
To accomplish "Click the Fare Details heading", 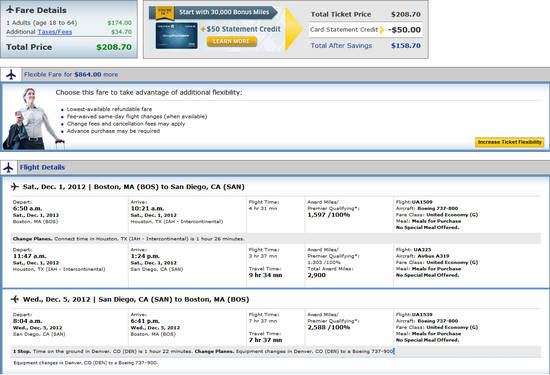I will pyautogui.click(x=41, y=10).
